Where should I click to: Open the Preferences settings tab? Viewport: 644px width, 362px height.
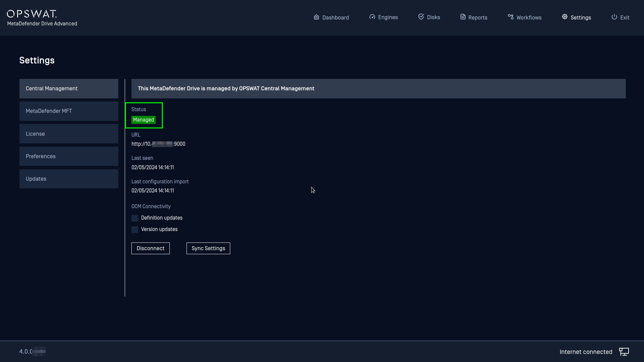[69, 156]
